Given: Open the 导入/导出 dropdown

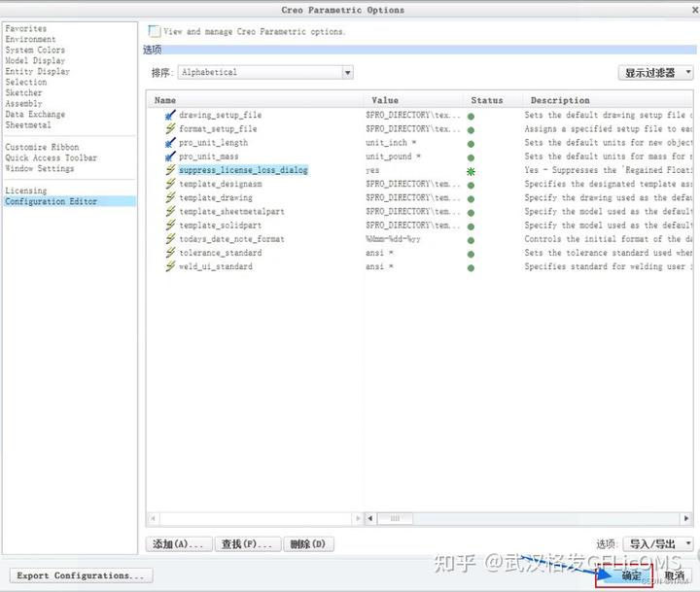Looking at the screenshot, I should click(658, 544).
